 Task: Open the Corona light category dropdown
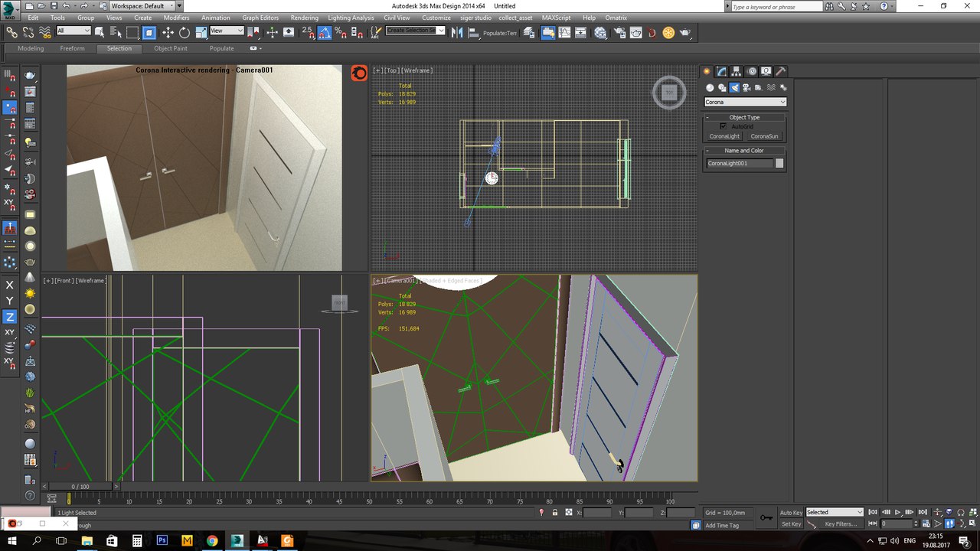[745, 102]
